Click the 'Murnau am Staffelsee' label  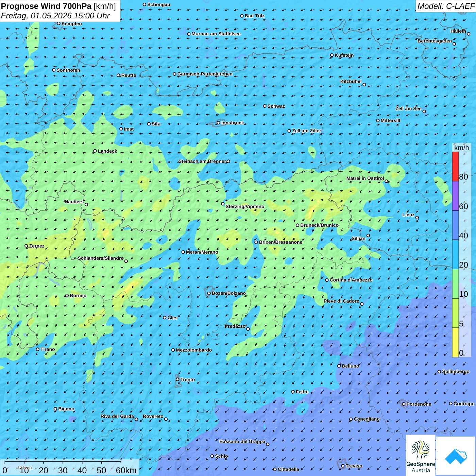pyautogui.click(x=216, y=34)
